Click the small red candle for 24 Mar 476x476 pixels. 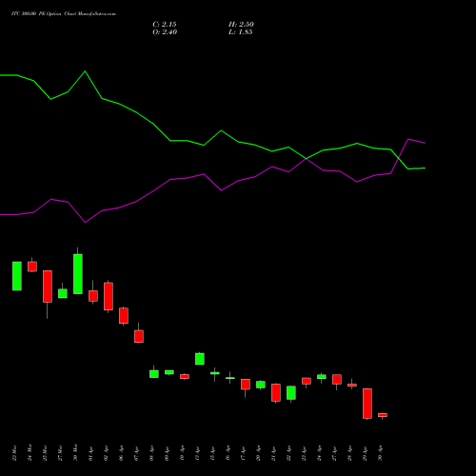[x=32, y=267]
